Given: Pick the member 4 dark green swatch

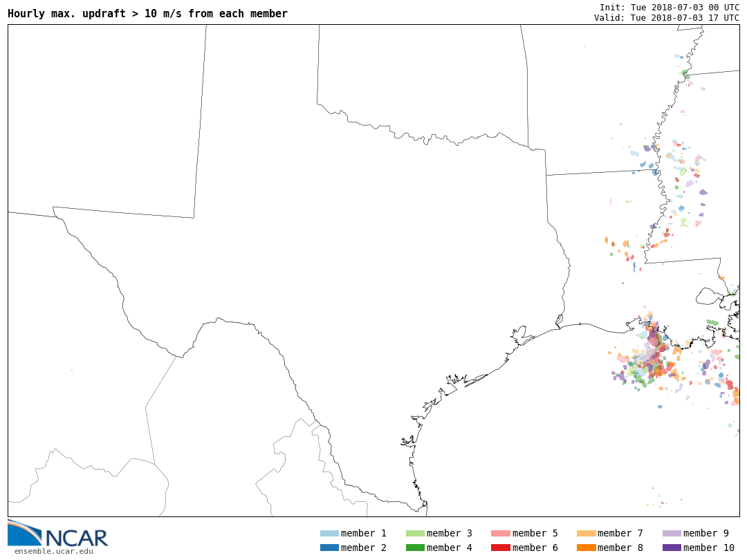Looking at the screenshot, I should (415, 548).
